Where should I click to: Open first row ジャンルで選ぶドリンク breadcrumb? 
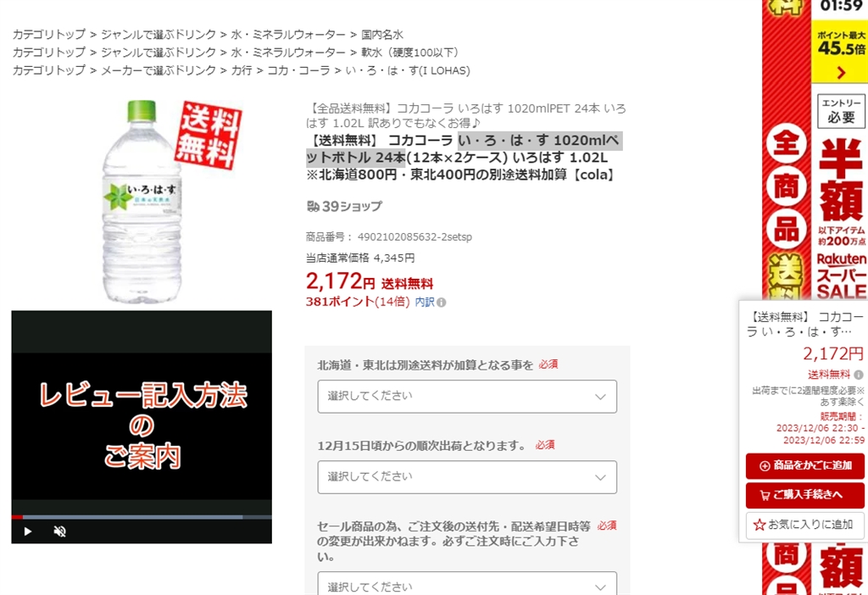pyautogui.click(x=159, y=34)
